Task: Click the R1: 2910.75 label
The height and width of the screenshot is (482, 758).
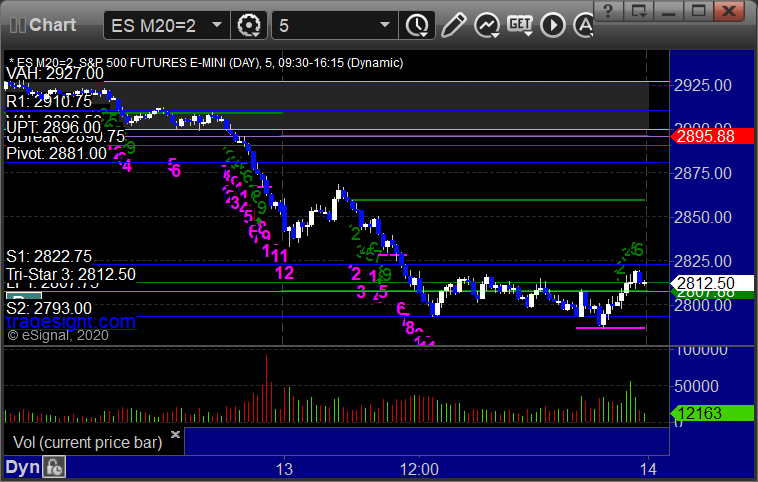Action: pos(49,101)
